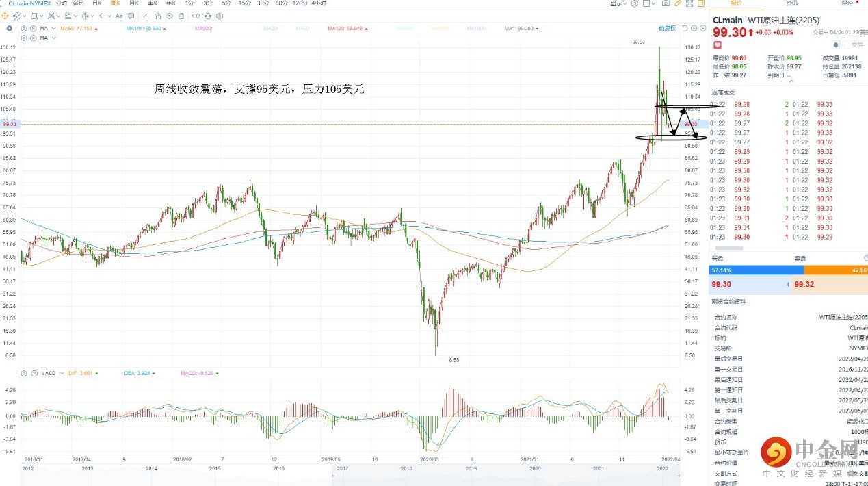Open the 资讯 news tab
Viewport: 868px width, 486px height.
pos(791,3)
